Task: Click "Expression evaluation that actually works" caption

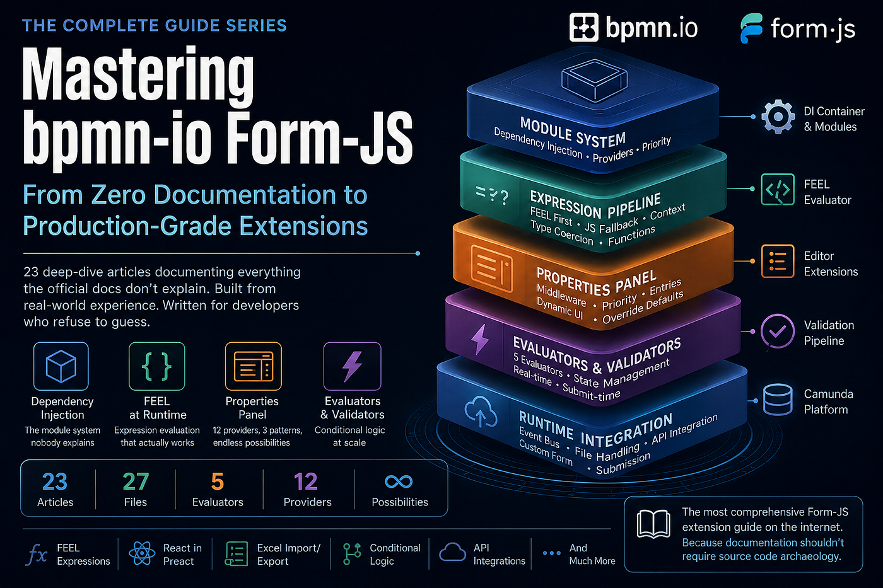Action: [157, 436]
